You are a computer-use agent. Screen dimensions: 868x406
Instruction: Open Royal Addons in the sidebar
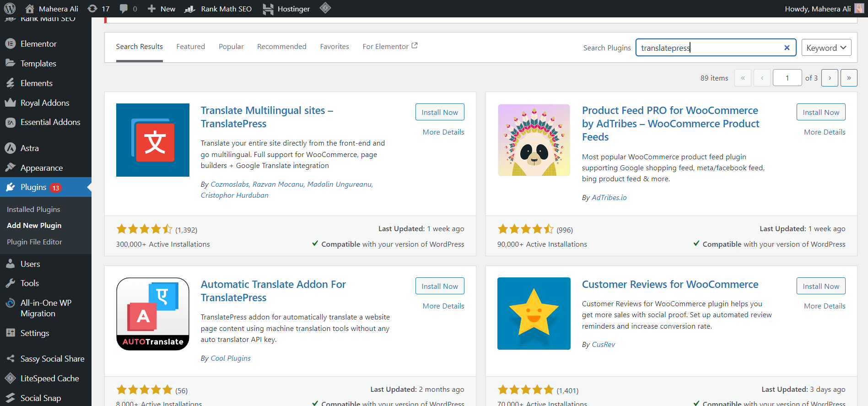pyautogui.click(x=46, y=103)
